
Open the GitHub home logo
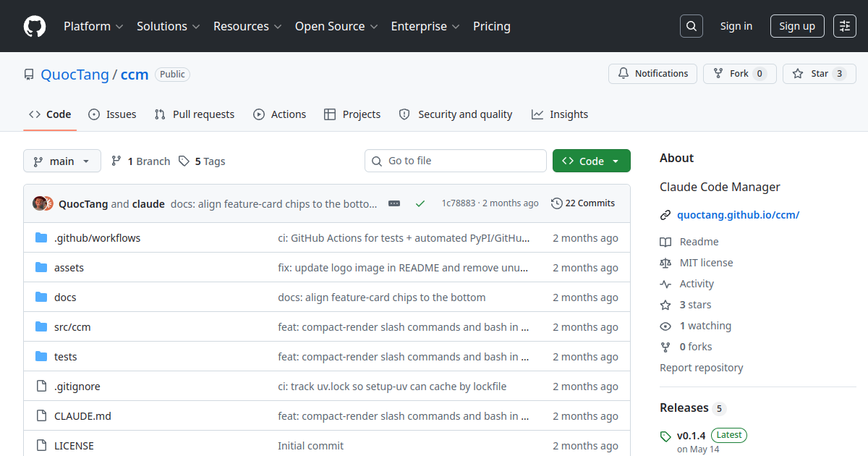click(x=35, y=26)
